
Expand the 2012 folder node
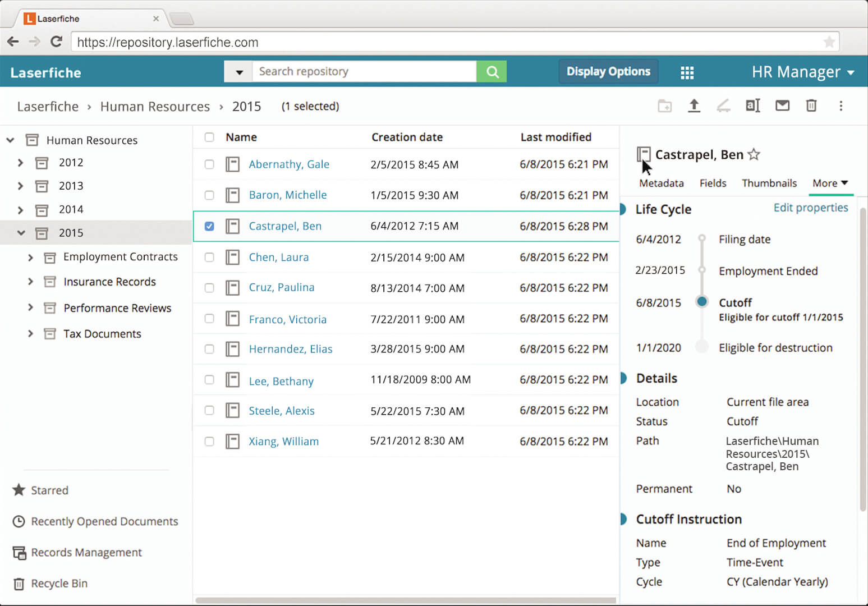20,163
